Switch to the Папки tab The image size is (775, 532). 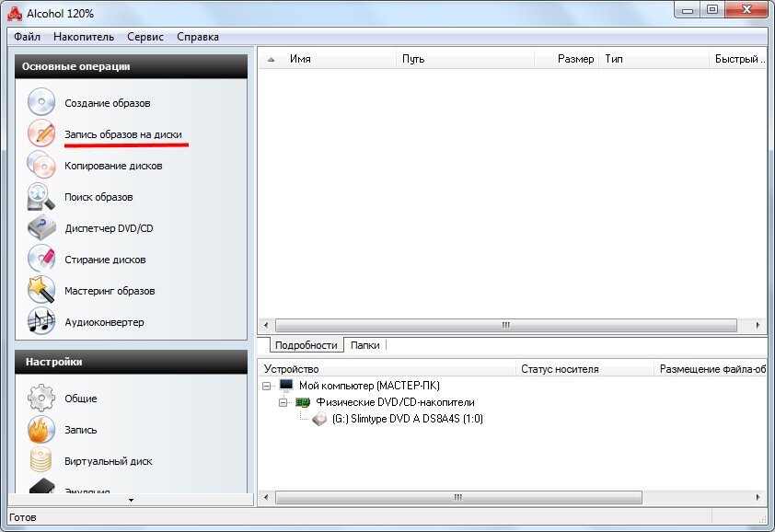pyautogui.click(x=364, y=345)
